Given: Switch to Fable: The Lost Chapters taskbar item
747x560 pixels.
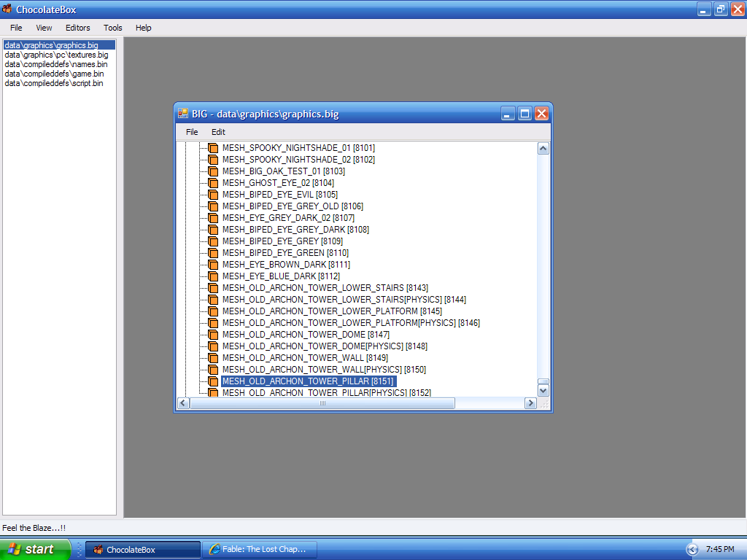Looking at the screenshot, I should [261, 550].
